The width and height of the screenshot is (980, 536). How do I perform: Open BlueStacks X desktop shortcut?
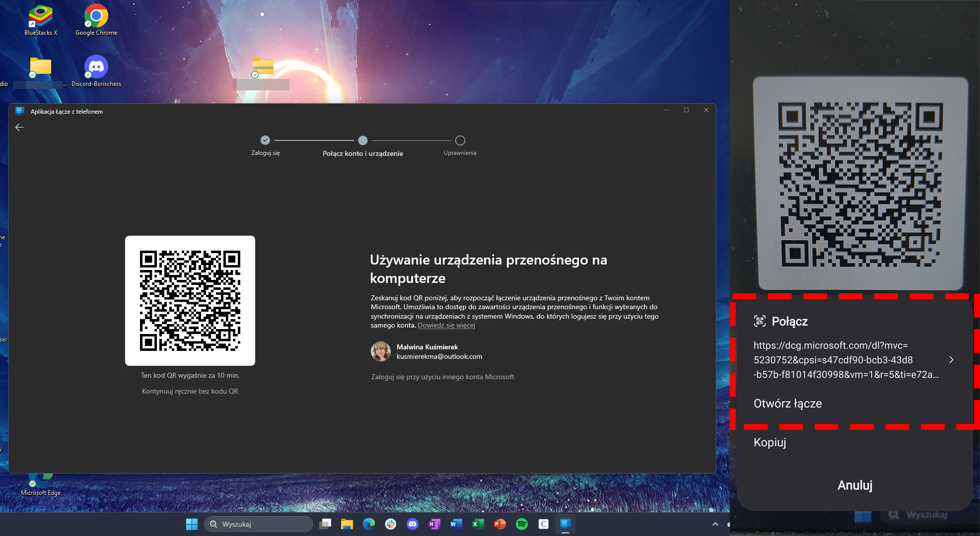point(41,20)
